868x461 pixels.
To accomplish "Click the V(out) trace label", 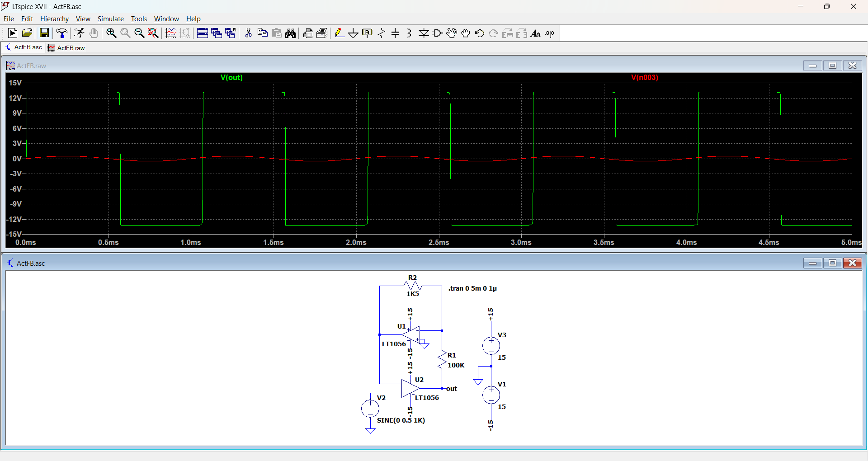I will click(231, 78).
